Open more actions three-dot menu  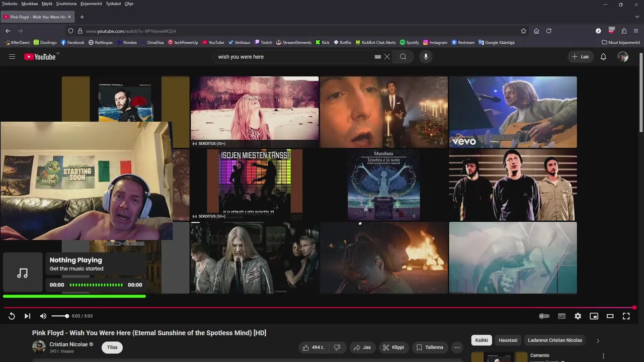point(457,347)
